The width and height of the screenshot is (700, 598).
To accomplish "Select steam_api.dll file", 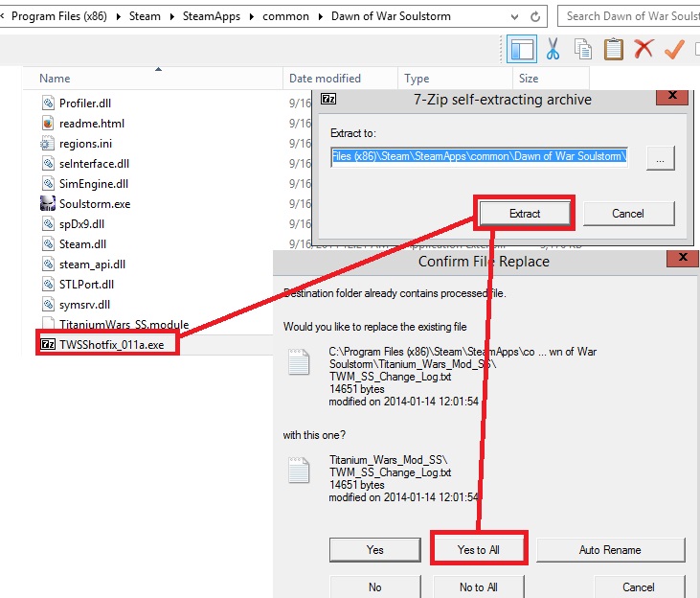I will click(x=92, y=264).
